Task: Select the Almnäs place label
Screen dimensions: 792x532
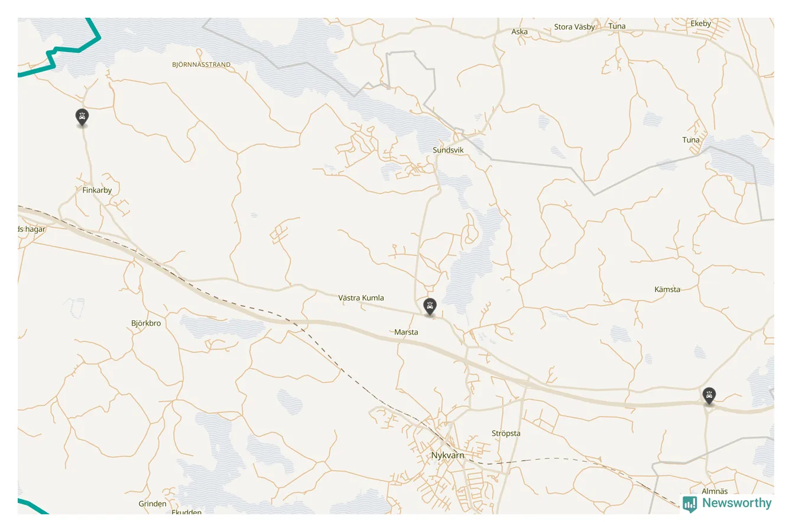Action: point(715,491)
